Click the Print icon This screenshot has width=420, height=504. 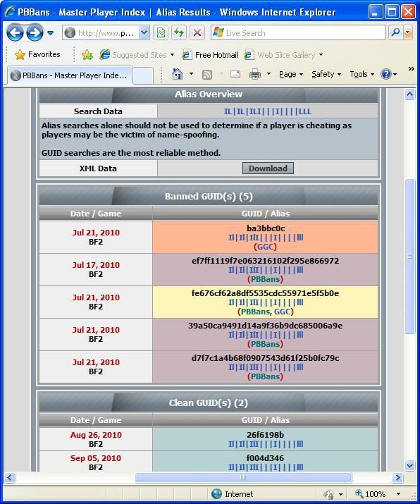tap(255, 75)
